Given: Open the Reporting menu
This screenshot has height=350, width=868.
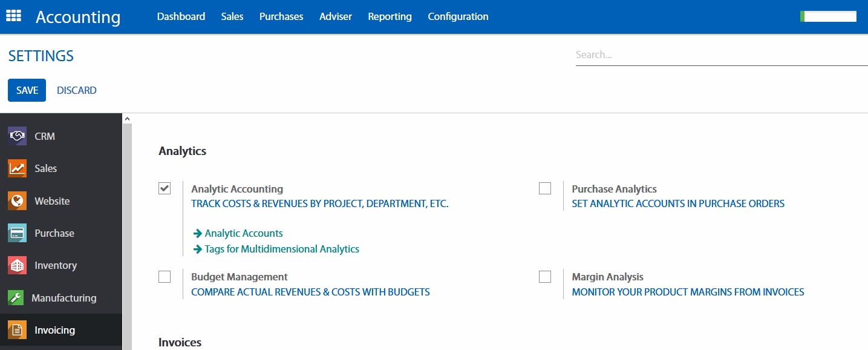Looking at the screenshot, I should point(390,16).
